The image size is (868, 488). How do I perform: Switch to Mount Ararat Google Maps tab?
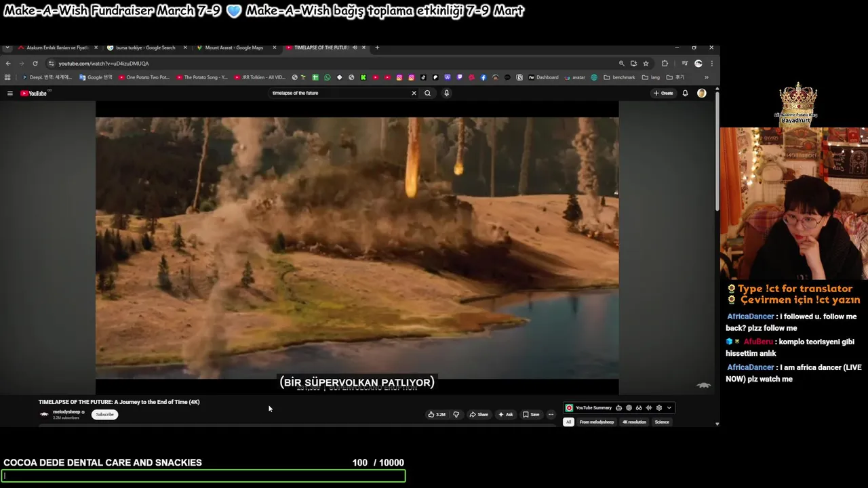[234, 47]
